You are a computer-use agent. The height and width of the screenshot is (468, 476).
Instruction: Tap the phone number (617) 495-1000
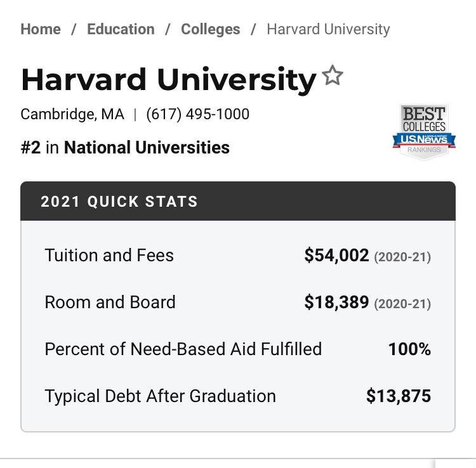pyautogui.click(x=197, y=114)
